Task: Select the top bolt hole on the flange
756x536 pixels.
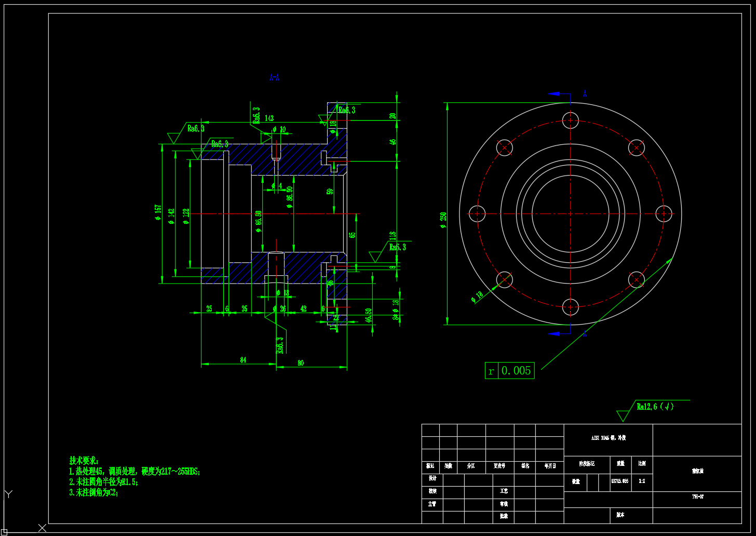Action: pos(570,120)
